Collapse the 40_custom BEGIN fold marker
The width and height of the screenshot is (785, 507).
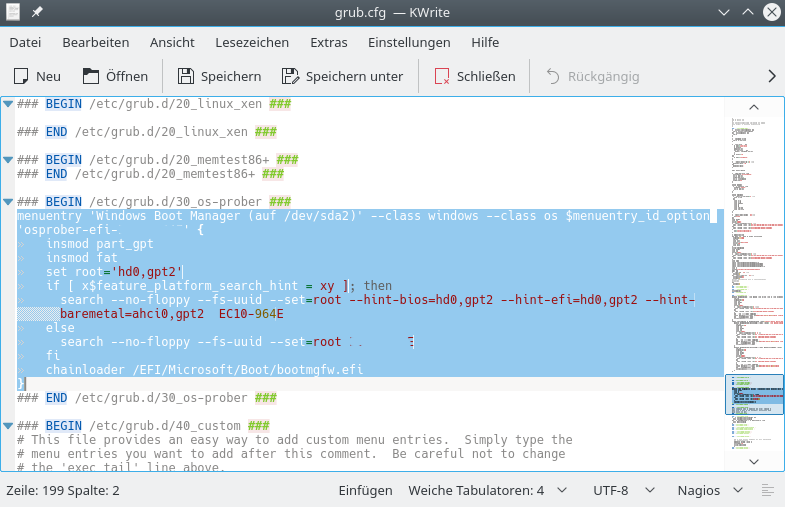click(8, 426)
